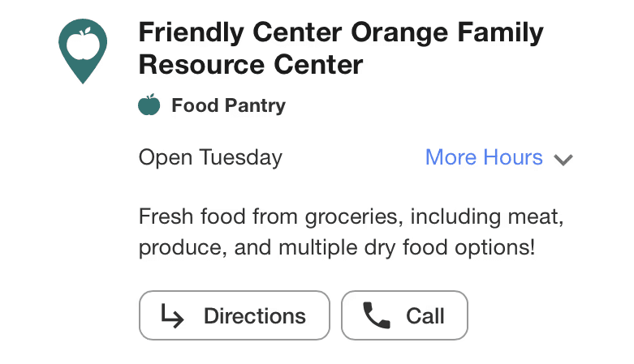
Task: Open the More Hours link
Action: click(x=484, y=157)
